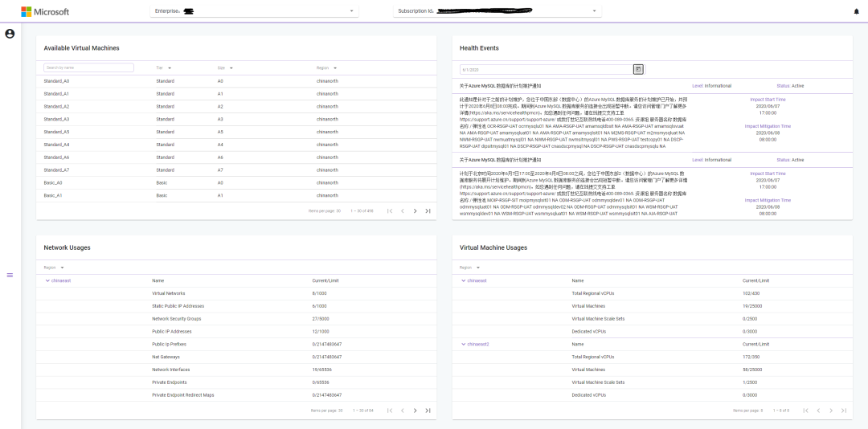This screenshot has width=868, height=429.
Task: Go to previous page of Network Usages
Action: [x=403, y=411]
